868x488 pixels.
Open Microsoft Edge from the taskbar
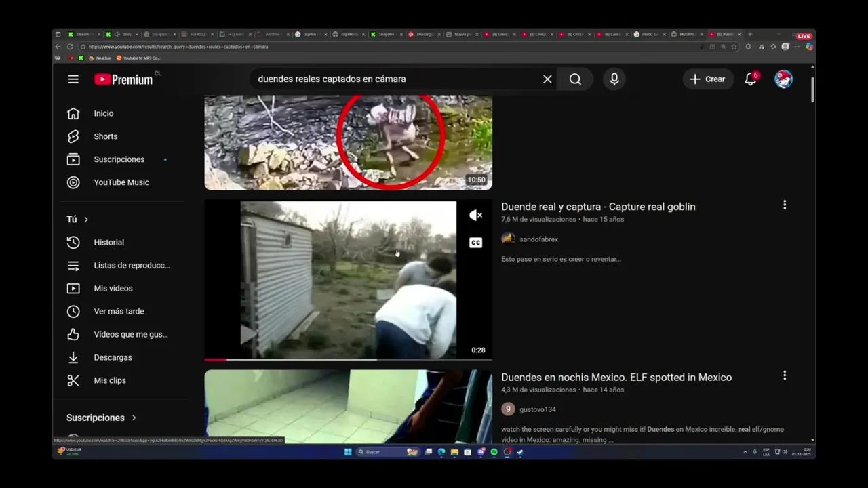(x=441, y=452)
